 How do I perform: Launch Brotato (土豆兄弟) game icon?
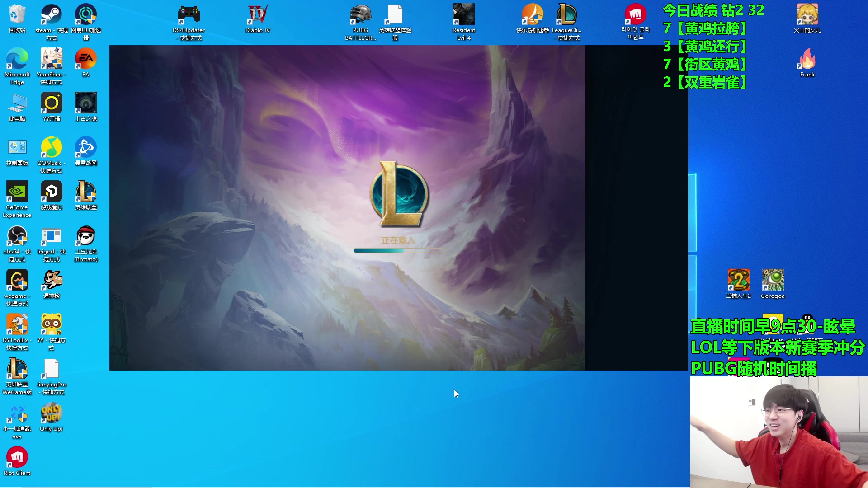click(86, 243)
